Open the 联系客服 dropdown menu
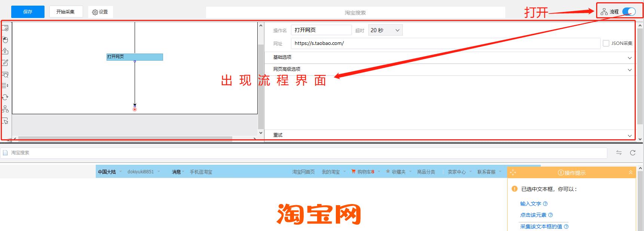 coord(489,172)
